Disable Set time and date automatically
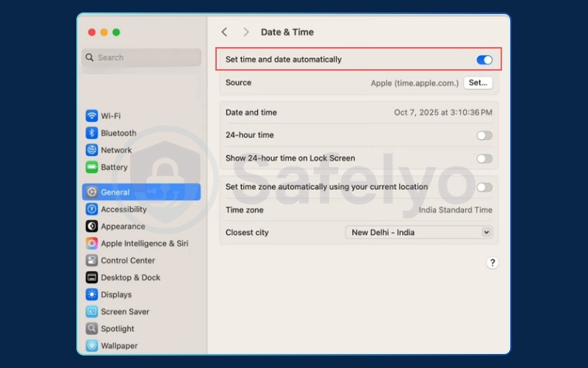Viewport: 588px width, 368px height. pos(484,60)
